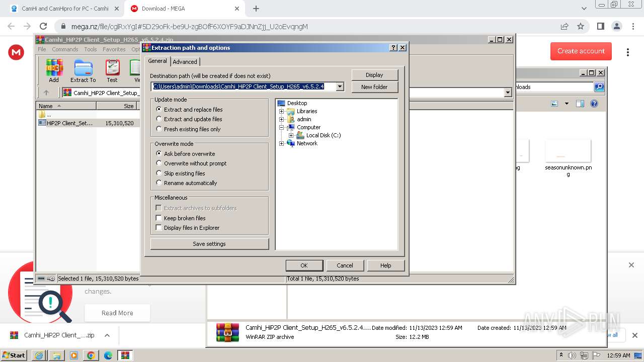This screenshot has width=644, height=362.
Task: Open Internet Explorer from taskbar
Action: pyautogui.click(x=39, y=355)
